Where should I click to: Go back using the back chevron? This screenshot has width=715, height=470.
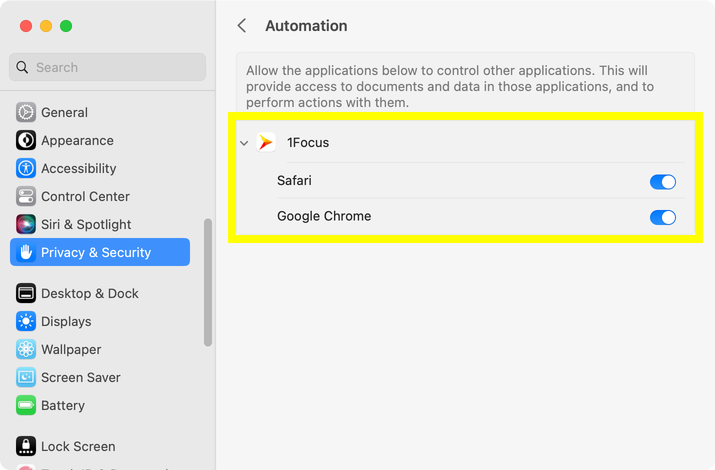point(242,26)
